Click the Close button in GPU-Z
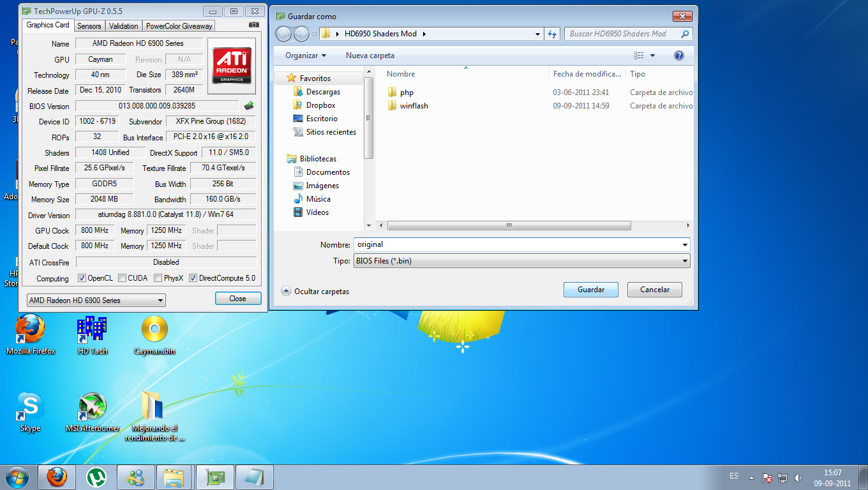Image resolution: width=868 pixels, height=490 pixels. click(x=237, y=299)
